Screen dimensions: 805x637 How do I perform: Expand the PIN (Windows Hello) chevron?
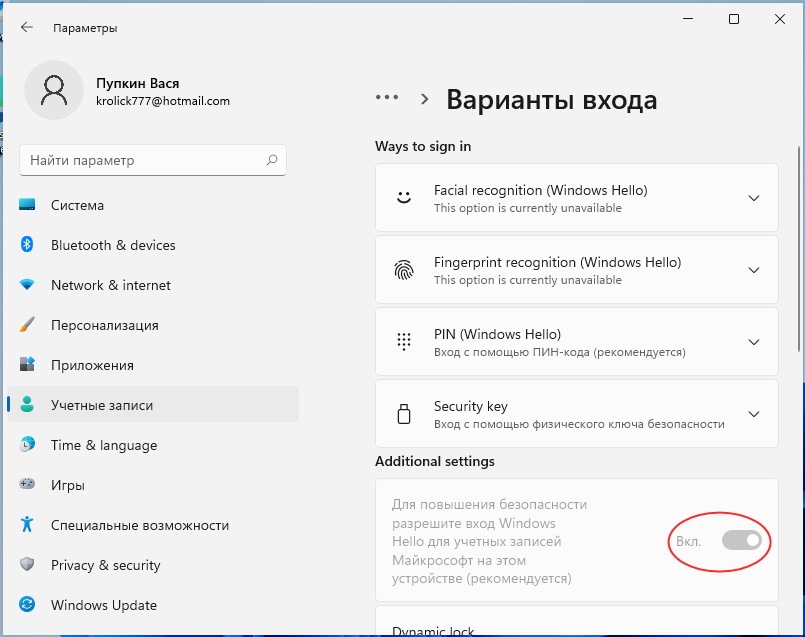[754, 342]
